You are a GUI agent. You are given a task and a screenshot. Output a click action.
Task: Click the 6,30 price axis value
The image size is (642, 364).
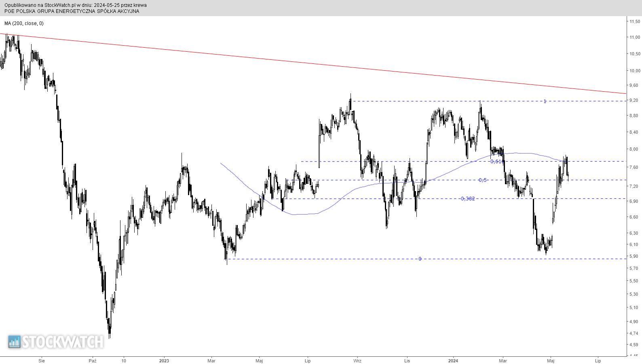point(634,233)
